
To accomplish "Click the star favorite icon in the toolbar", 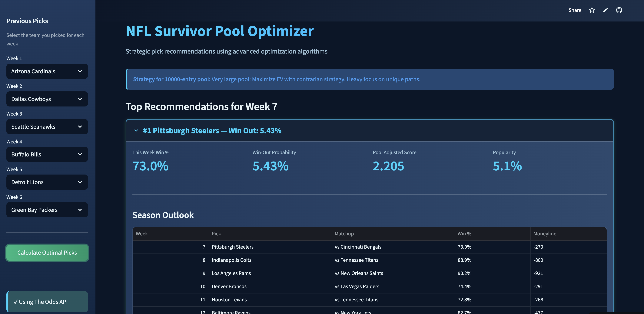I will [592, 10].
